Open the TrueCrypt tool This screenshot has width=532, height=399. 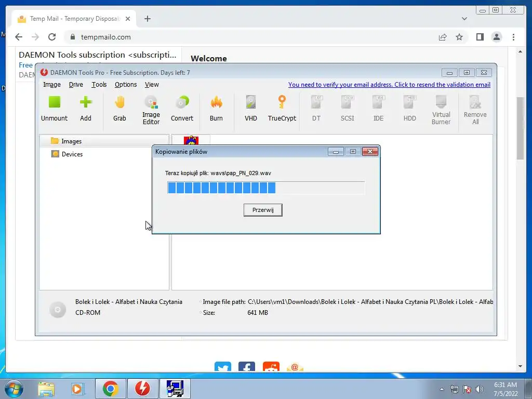coord(282,109)
